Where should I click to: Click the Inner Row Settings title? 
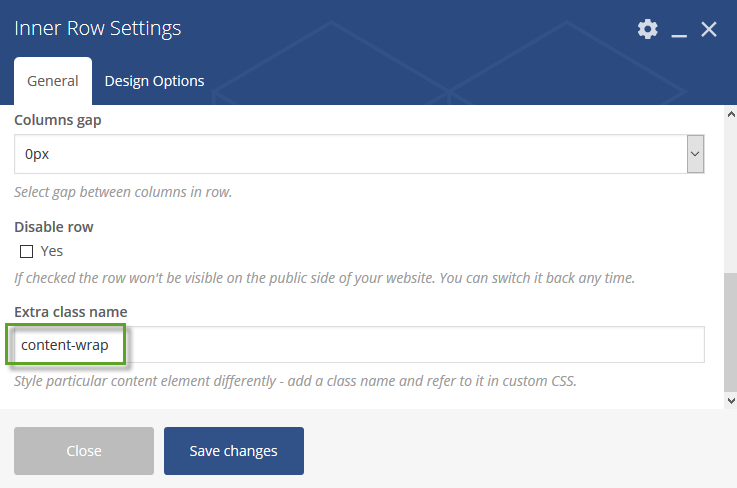tap(98, 28)
